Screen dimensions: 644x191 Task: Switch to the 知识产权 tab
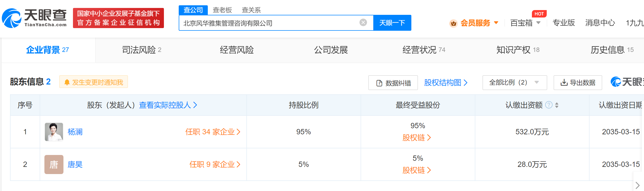click(x=518, y=50)
